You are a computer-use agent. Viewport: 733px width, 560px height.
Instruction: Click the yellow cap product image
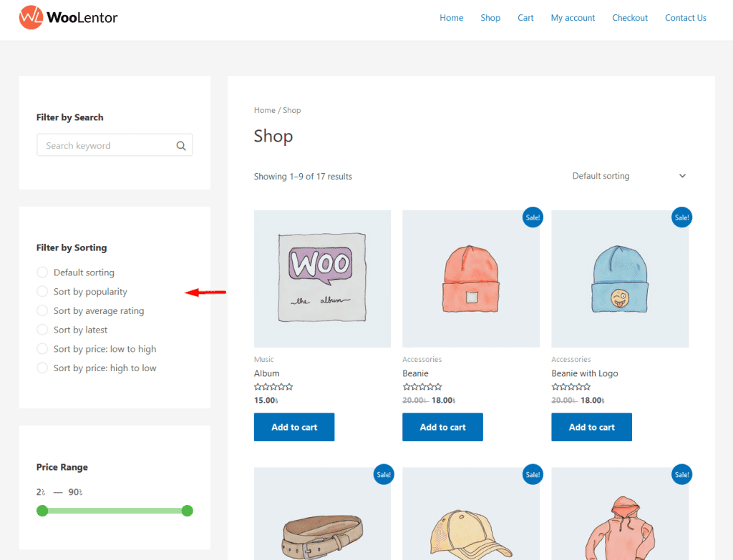[471, 522]
